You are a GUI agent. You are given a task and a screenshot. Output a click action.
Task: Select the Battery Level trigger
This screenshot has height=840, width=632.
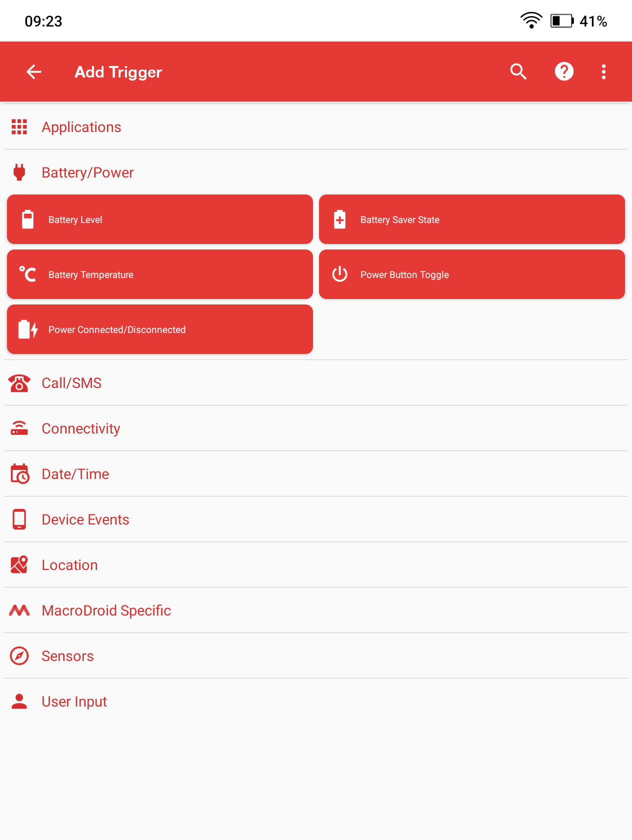tap(160, 219)
